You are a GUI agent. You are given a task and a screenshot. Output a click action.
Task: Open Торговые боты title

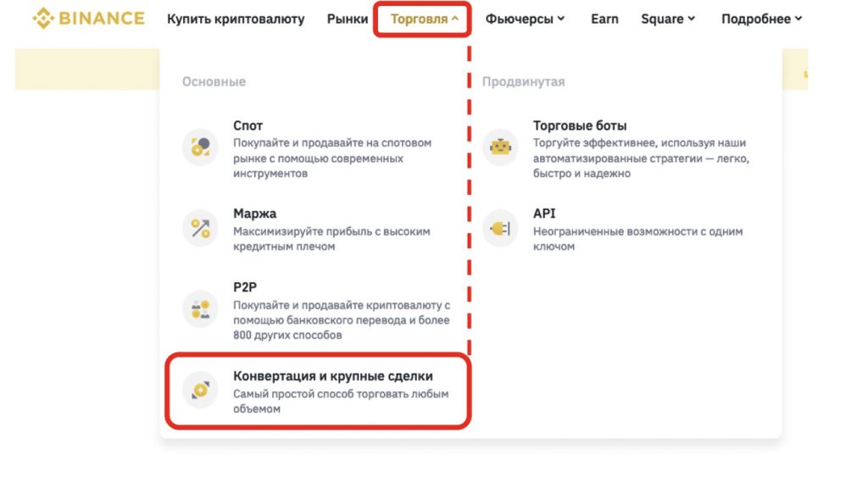coord(580,125)
